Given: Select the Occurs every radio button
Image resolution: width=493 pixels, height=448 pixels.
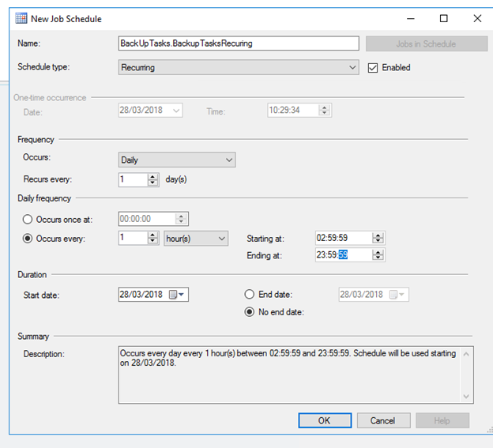Looking at the screenshot, I should pyautogui.click(x=28, y=239).
